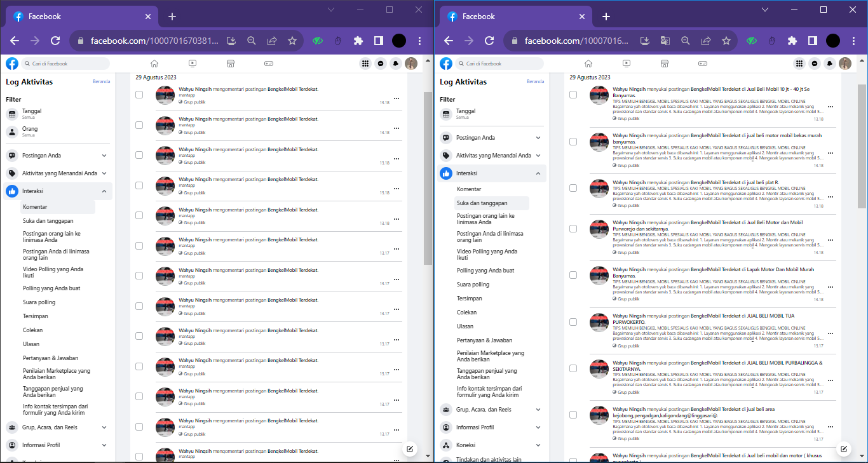Click the page scrollbar in right window

[x=862, y=146]
